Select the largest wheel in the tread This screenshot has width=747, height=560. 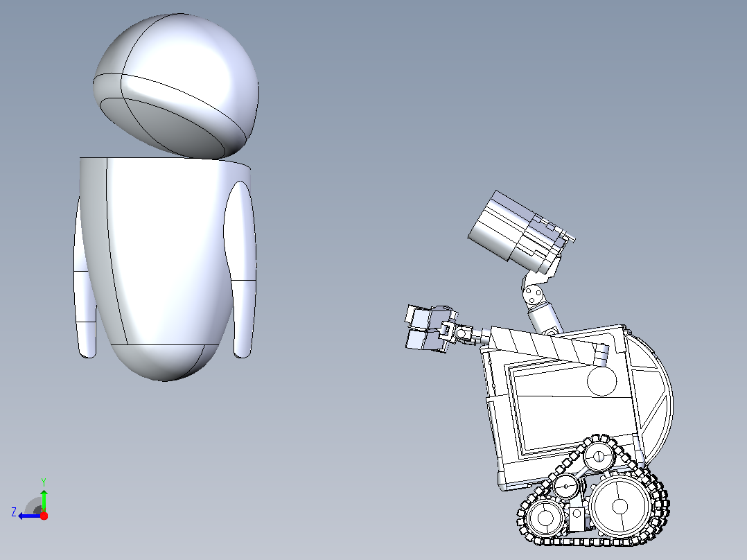pos(619,506)
